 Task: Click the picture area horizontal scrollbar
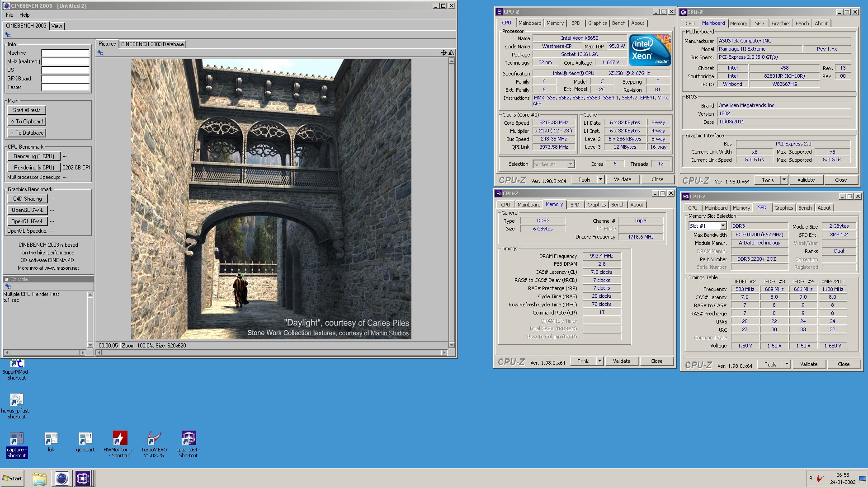click(271, 352)
